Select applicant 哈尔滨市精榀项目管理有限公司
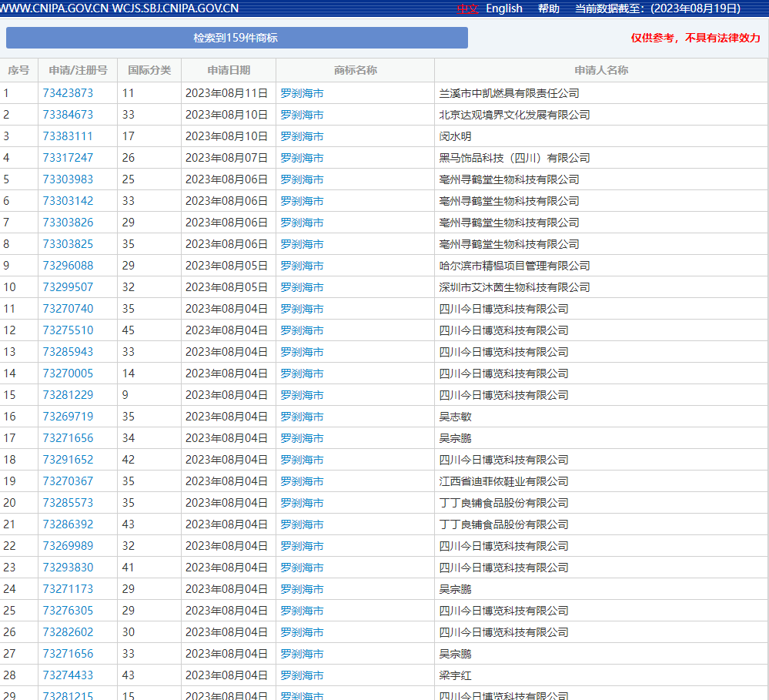This screenshot has height=700, width=769. [x=514, y=266]
